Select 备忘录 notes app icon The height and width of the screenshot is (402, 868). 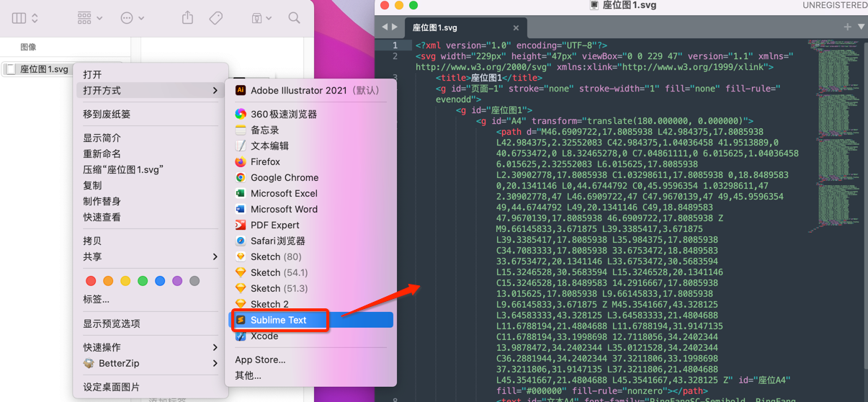tap(241, 130)
